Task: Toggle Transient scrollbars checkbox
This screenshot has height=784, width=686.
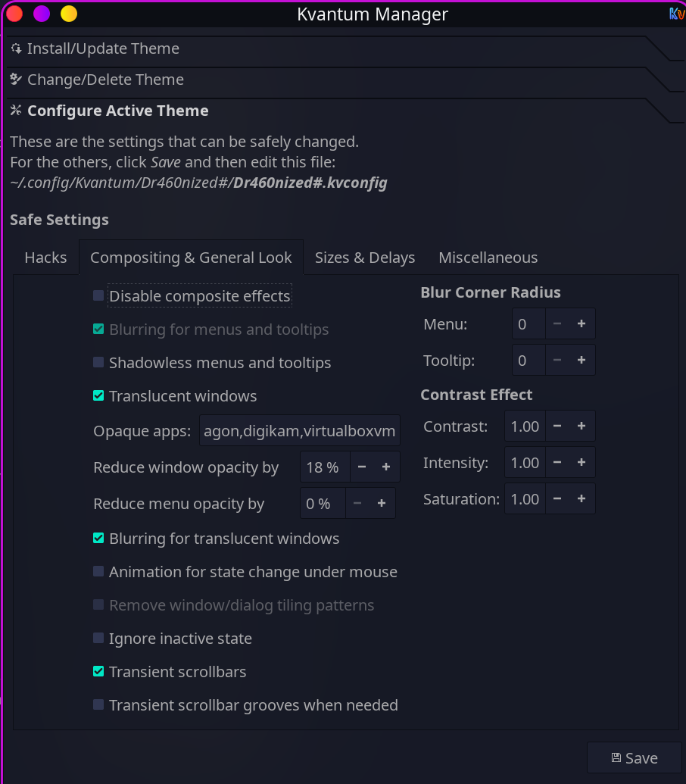Action: (x=98, y=671)
